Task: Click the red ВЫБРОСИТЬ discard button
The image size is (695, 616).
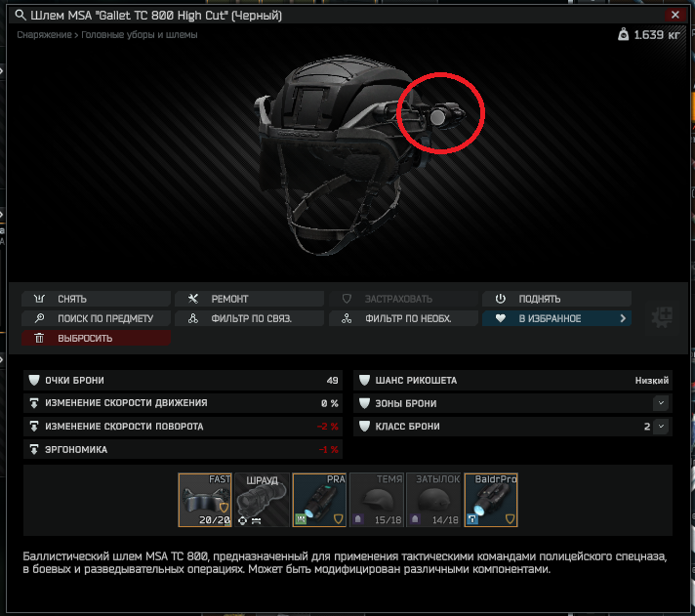Action: coord(96,338)
